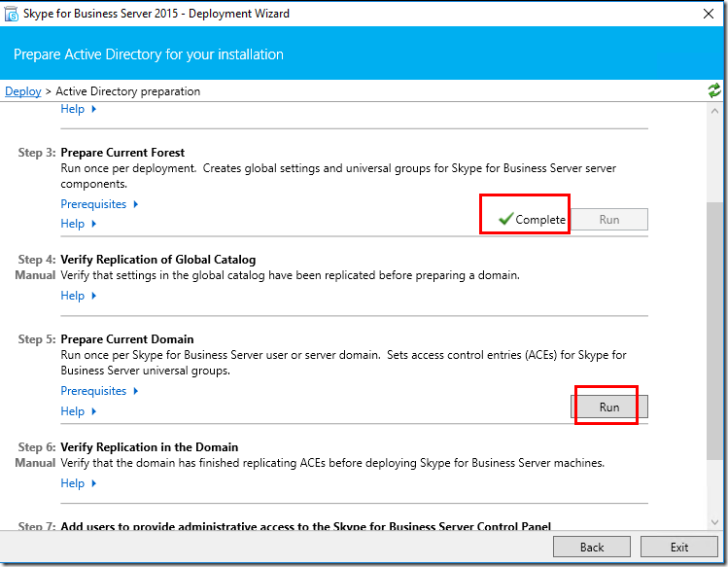Click the 'Manual' label under Step 6
Image resolution: width=728 pixels, height=567 pixels.
click(x=35, y=463)
